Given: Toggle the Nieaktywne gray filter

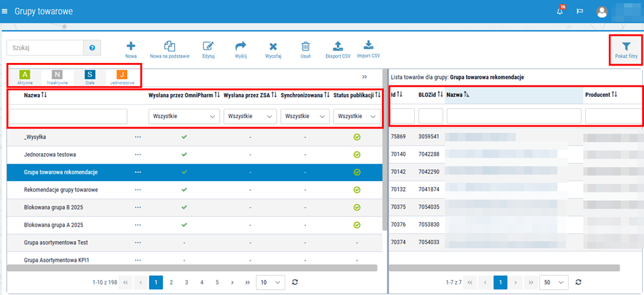Looking at the screenshot, I should pyautogui.click(x=57, y=77).
